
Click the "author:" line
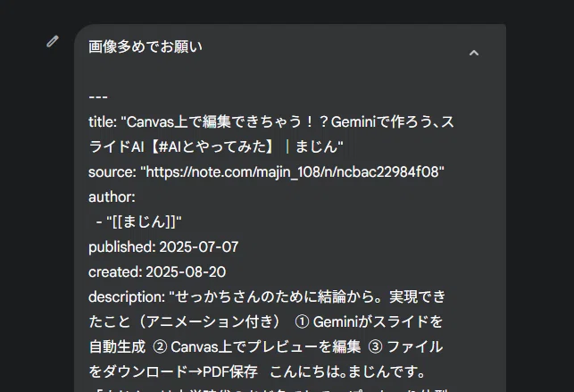pyautogui.click(x=112, y=197)
